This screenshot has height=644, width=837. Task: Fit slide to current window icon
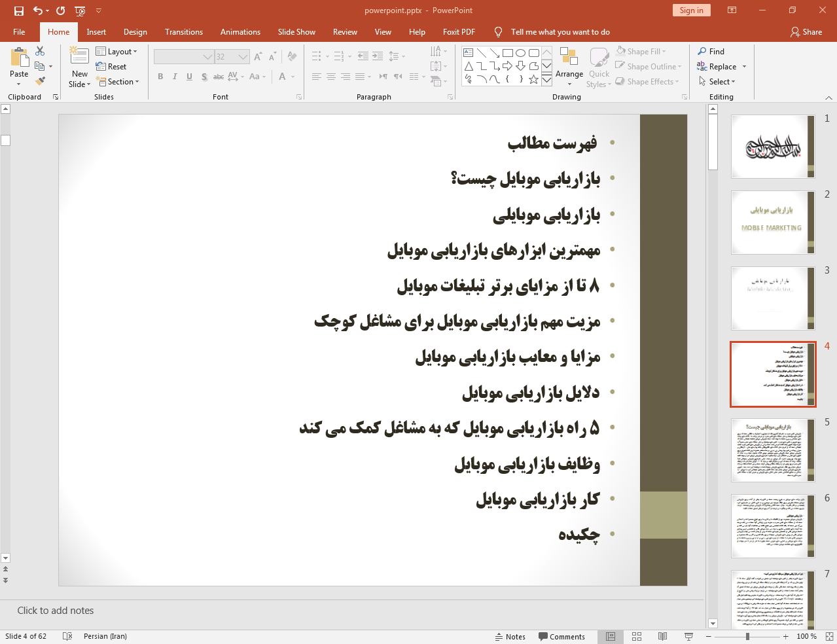[828, 636]
